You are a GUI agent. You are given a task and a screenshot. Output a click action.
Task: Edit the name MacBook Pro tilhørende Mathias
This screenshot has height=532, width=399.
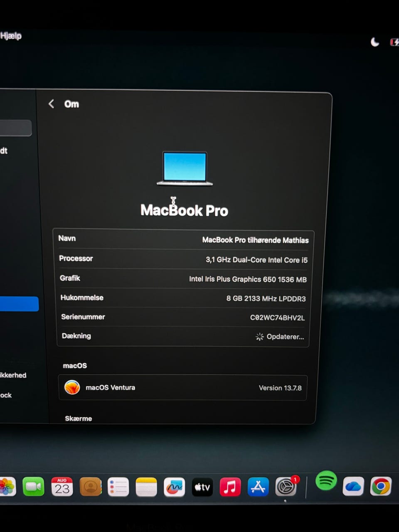pos(255,240)
